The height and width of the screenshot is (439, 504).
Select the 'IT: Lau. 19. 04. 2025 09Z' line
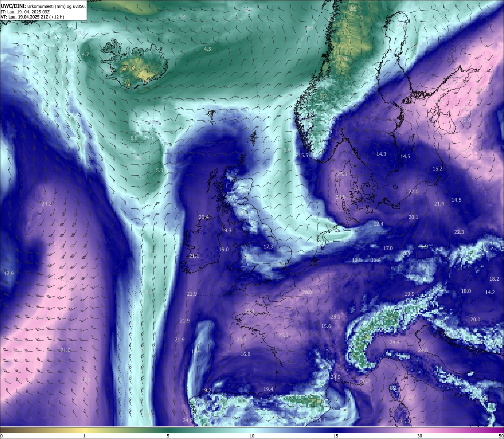tap(25, 12)
